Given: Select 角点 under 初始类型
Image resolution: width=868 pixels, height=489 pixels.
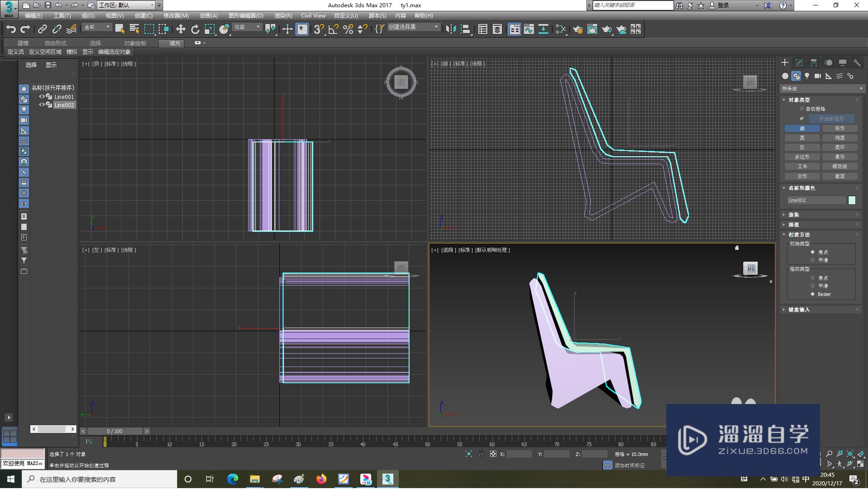Looking at the screenshot, I should pyautogui.click(x=812, y=252).
